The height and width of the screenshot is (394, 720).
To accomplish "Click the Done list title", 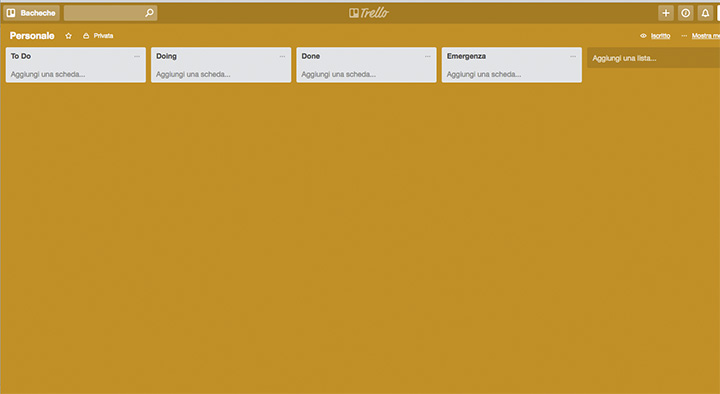I will click(x=311, y=56).
